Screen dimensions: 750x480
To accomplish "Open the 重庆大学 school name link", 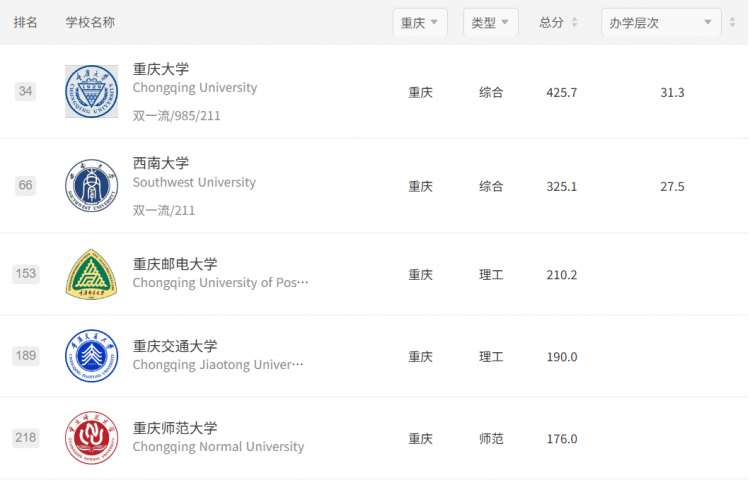I will [161, 69].
